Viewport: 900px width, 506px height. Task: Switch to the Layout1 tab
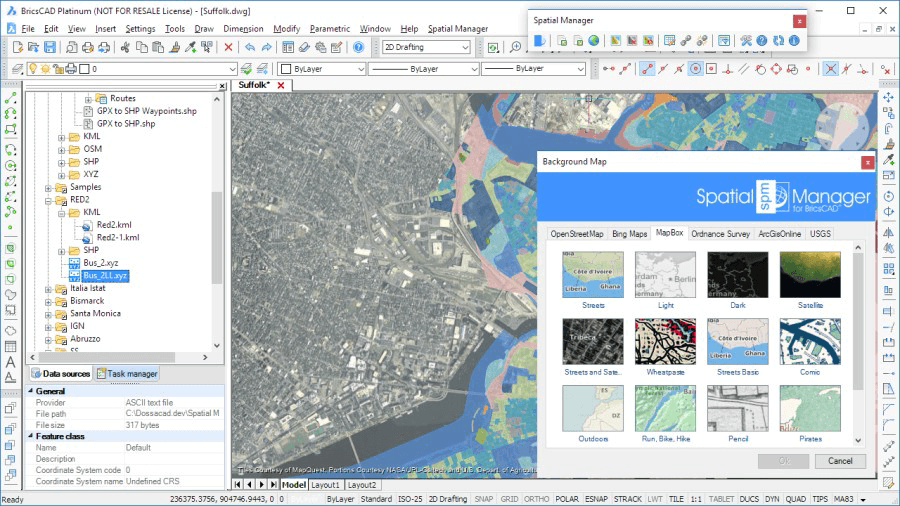pyautogui.click(x=325, y=485)
